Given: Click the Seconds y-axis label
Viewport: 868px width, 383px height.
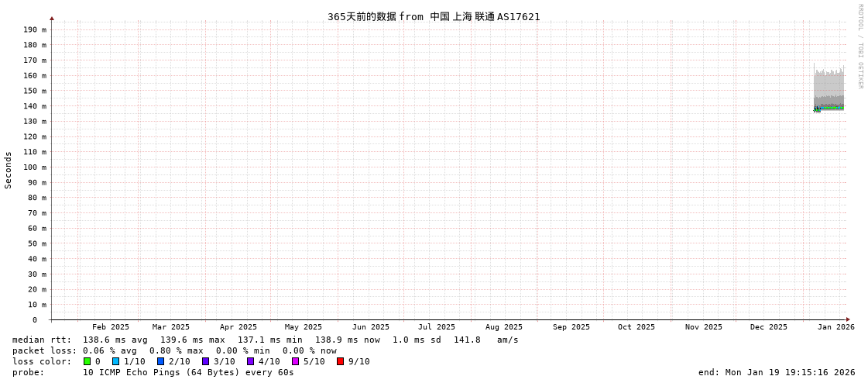Looking at the screenshot, I should (x=9, y=170).
